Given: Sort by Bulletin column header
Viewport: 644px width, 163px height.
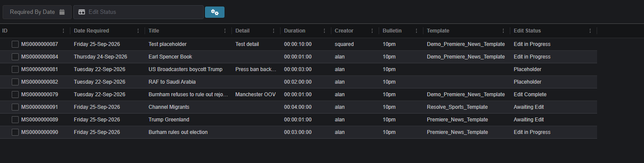Looking at the screenshot, I should pos(392,31).
